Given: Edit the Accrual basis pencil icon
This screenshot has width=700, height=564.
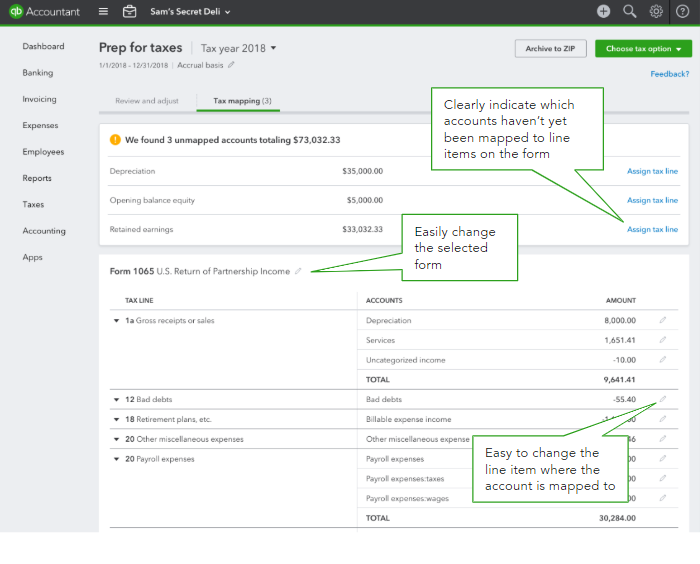Looking at the screenshot, I should 231,65.
